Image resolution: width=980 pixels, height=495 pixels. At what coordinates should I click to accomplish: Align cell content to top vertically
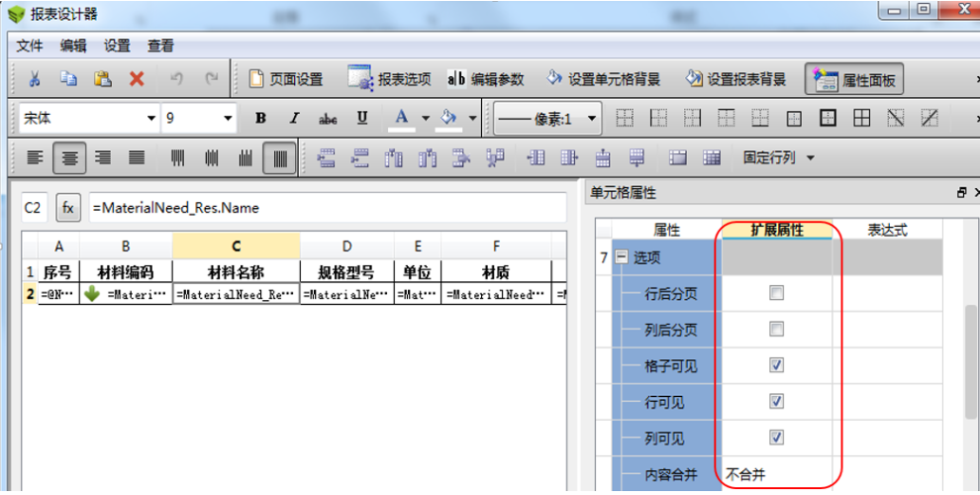177,157
